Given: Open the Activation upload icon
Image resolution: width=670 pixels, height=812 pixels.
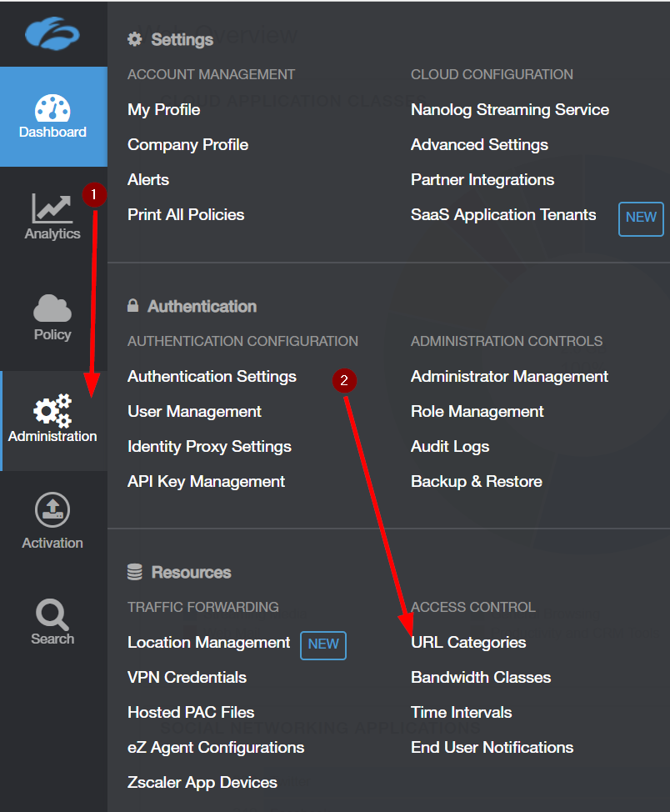Looking at the screenshot, I should (x=52, y=509).
